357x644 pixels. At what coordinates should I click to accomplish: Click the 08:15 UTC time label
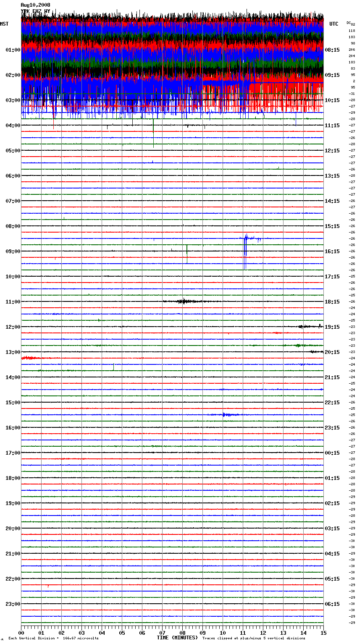pos(332,50)
